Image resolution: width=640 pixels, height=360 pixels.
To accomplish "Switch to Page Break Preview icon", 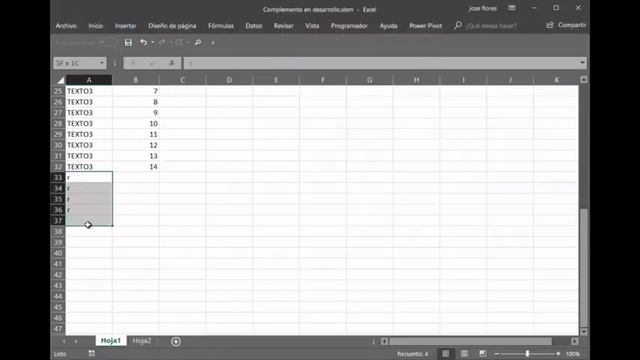I will coord(482,353).
